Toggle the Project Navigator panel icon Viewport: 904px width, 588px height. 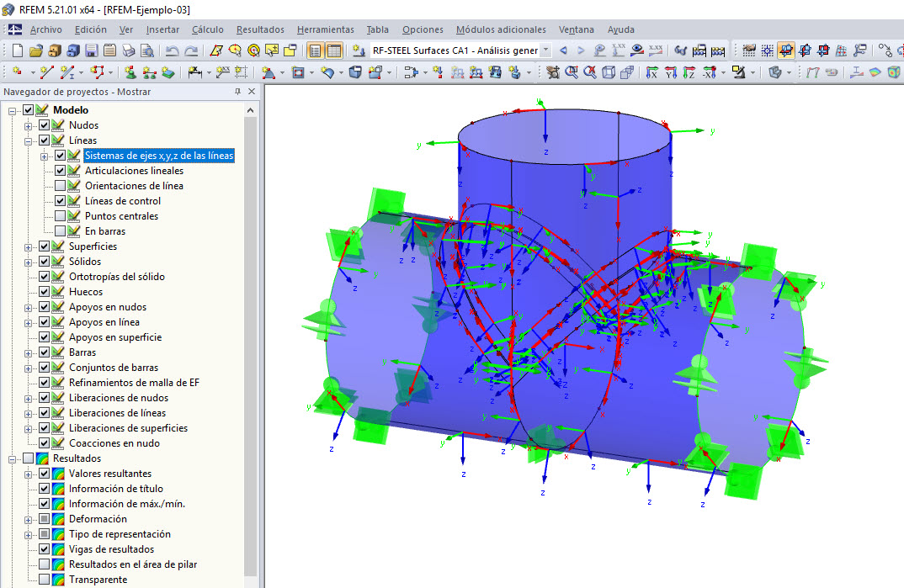[x=315, y=50]
